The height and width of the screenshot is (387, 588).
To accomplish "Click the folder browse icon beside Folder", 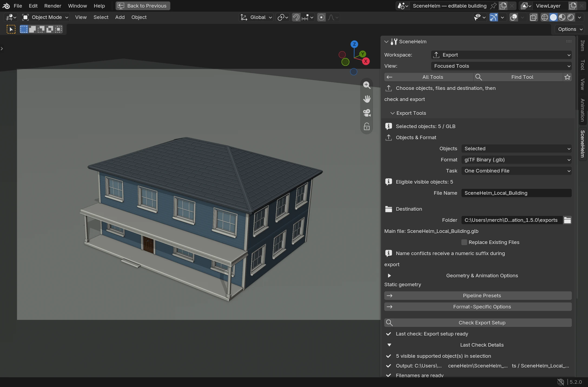I will click(567, 220).
